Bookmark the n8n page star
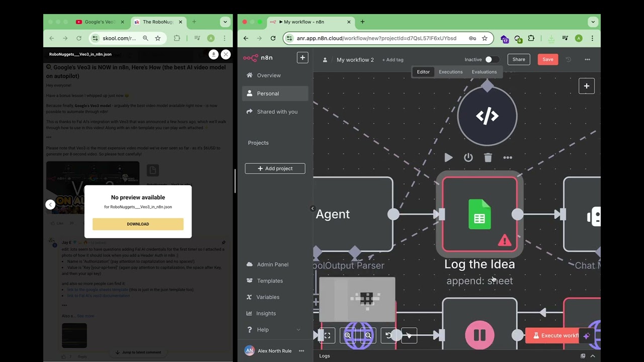 pos(485,38)
